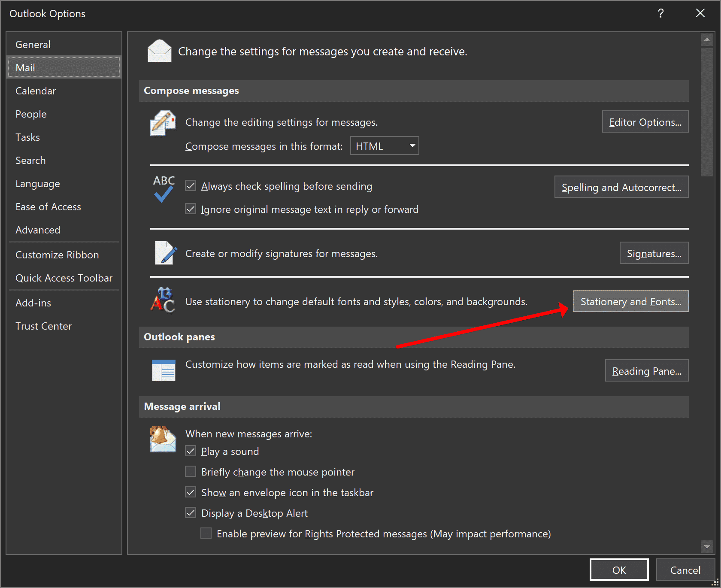Uncheck Play a sound checkbox
The height and width of the screenshot is (588, 721).
191,451
